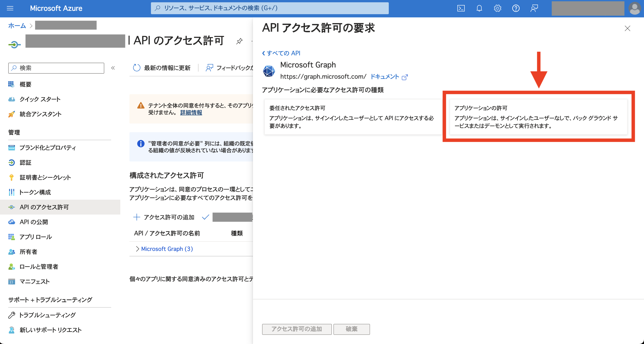Click + アクセス許可の追加 in the permissions list
The width and height of the screenshot is (644, 344).
[164, 217]
